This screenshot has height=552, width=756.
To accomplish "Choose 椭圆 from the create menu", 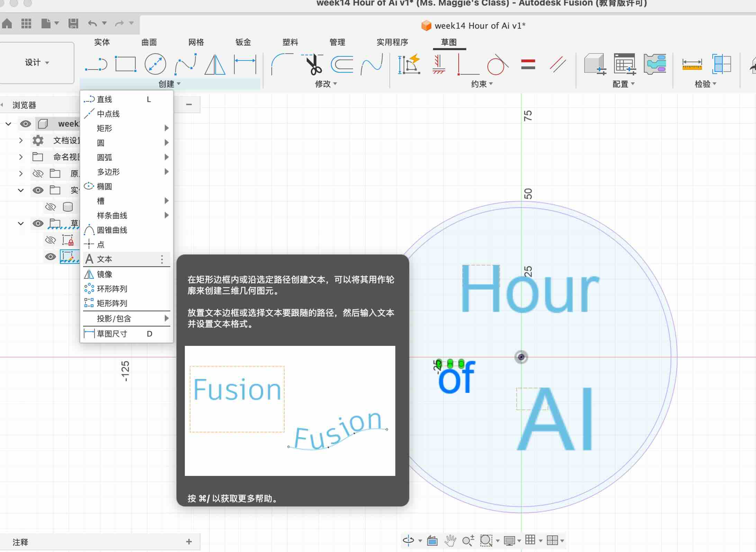I will pos(126,186).
